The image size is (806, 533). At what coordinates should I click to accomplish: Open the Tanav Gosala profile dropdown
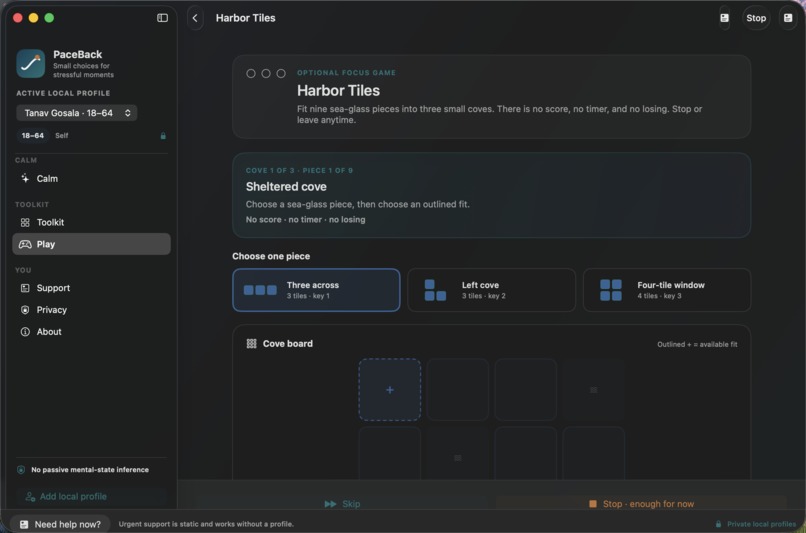[77, 113]
